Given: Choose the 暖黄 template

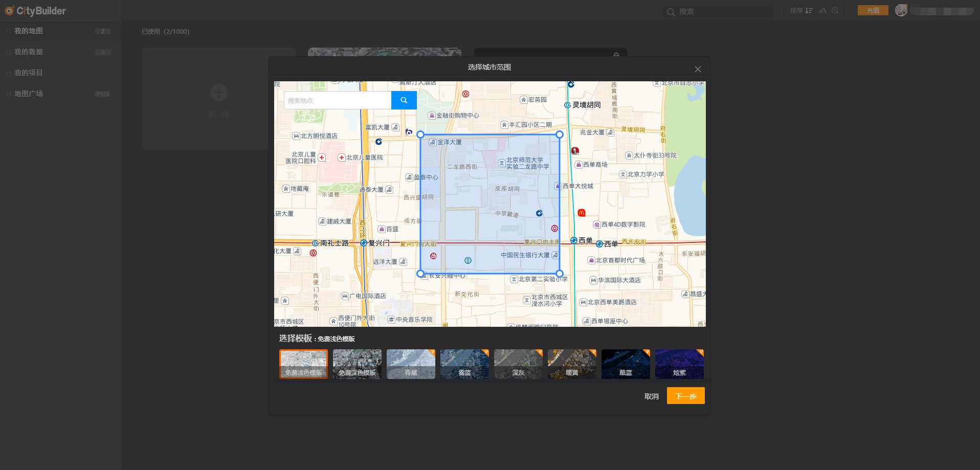Looking at the screenshot, I should coord(572,364).
